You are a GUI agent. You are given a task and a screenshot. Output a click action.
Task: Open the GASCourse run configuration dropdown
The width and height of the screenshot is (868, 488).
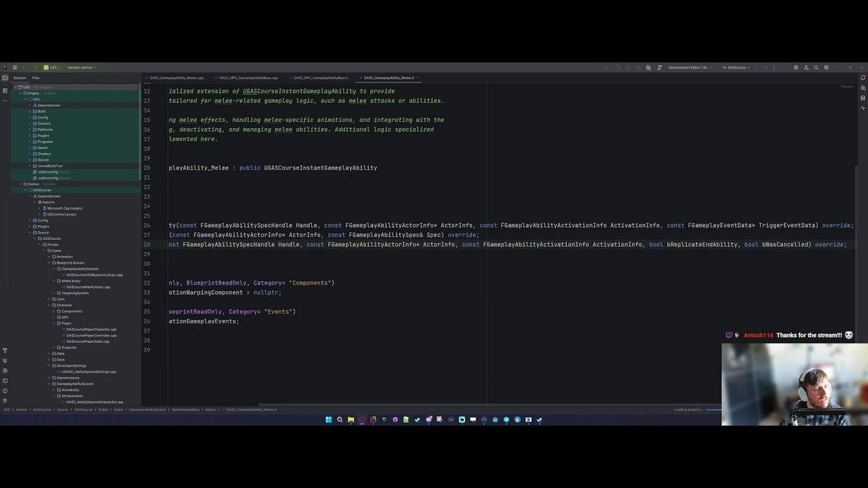[736, 68]
